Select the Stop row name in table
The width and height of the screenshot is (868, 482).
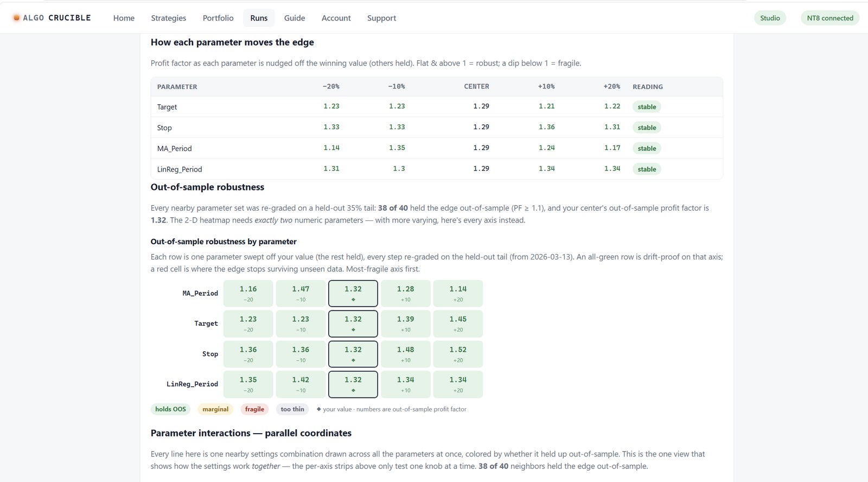point(164,128)
